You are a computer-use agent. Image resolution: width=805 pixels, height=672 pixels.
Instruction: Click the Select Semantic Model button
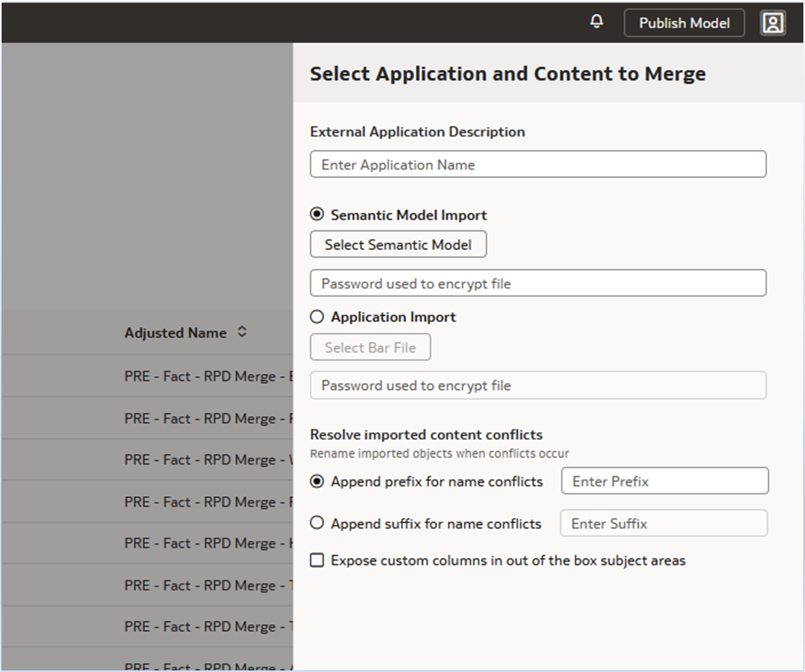coord(398,244)
